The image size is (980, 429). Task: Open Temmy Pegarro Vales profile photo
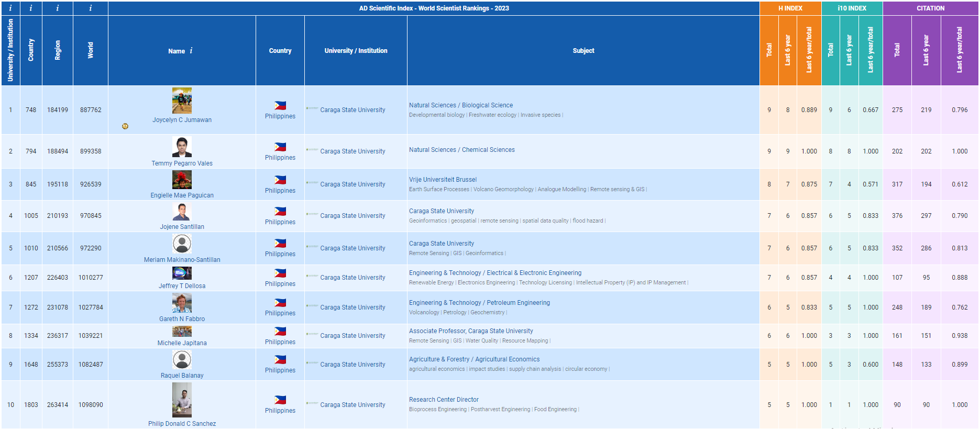coord(182,147)
